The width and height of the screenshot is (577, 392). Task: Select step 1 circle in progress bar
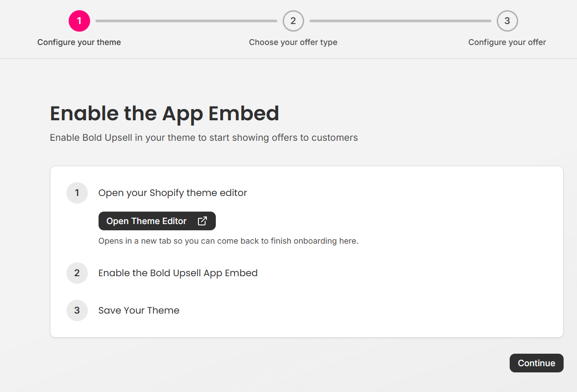[x=79, y=21]
